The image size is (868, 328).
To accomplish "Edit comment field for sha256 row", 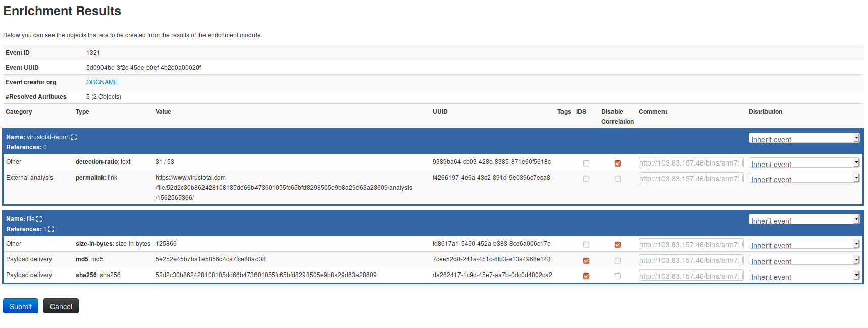I will pyautogui.click(x=691, y=276).
